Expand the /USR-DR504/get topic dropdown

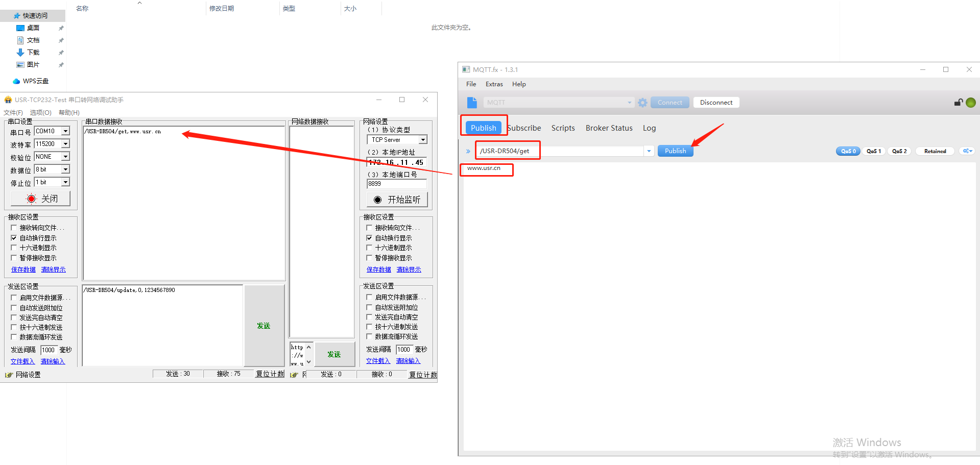pyautogui.click(x=649, y=151)
